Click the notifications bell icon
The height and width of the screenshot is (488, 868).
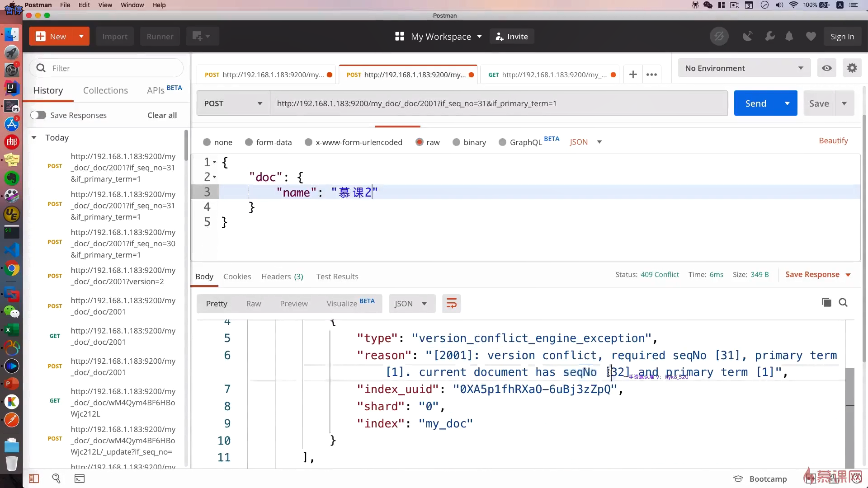click(x=789, y=37)
